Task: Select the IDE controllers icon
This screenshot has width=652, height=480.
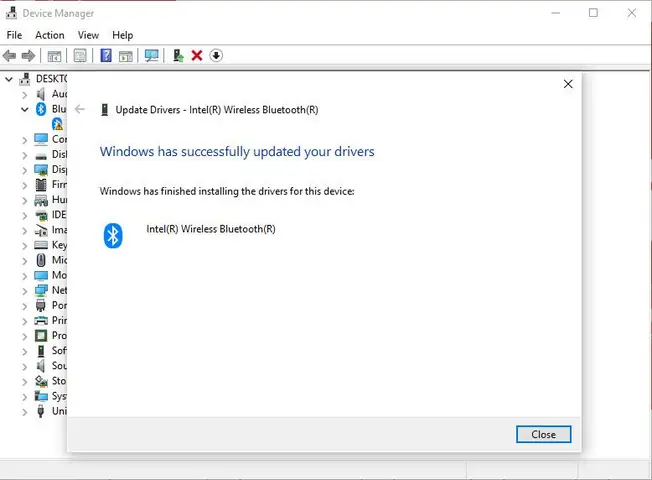Action: (x=41, y=215)
